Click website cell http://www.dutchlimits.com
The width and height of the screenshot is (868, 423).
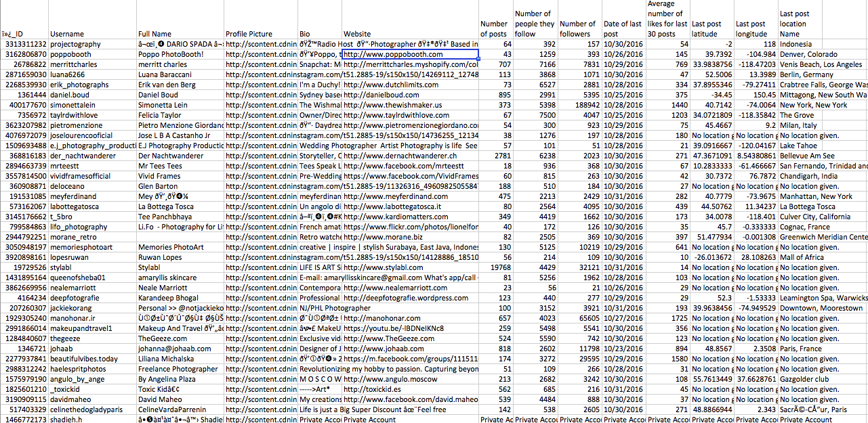click(410, 85)
